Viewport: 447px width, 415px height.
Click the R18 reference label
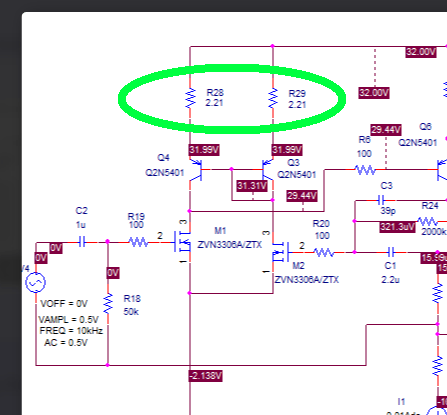132,299
